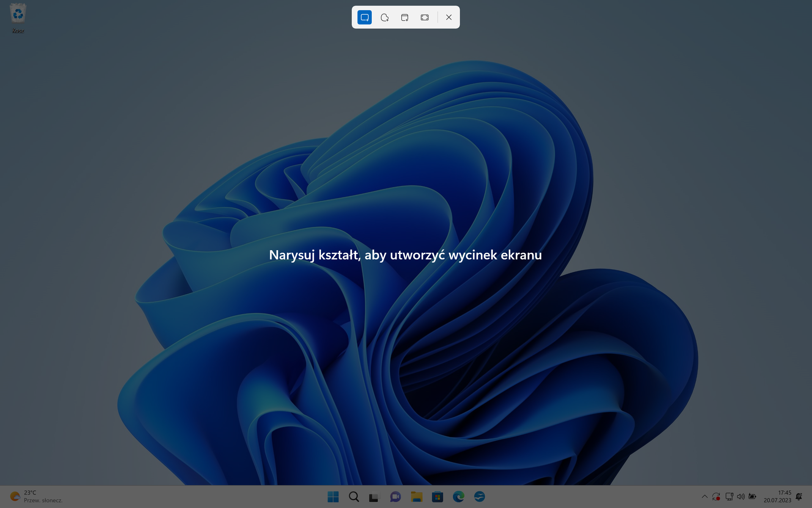Screen dimensions: 812x508
Task: Open Windows Search
Action: click(x=354, y=497)
